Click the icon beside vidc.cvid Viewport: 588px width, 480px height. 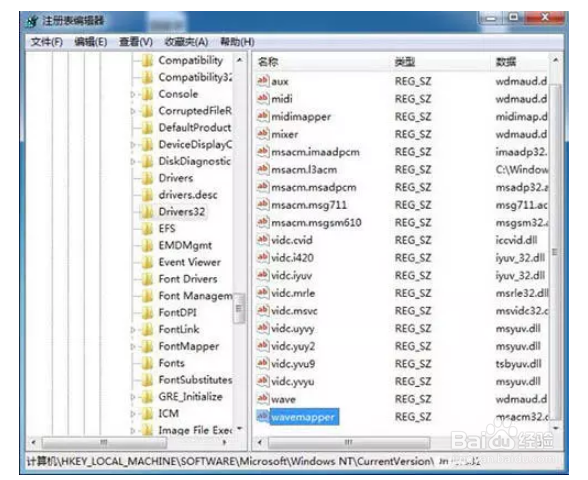pos(263,240)
